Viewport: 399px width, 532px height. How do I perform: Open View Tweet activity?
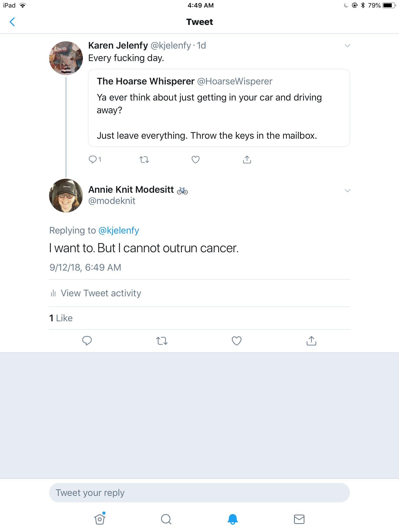point(96,293)
